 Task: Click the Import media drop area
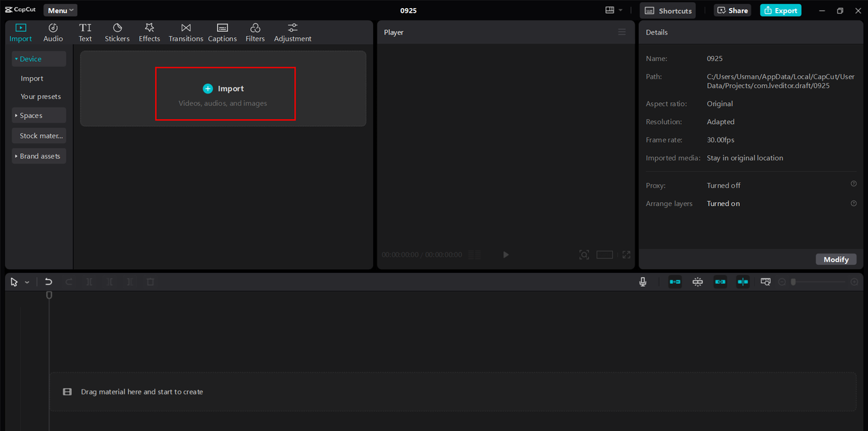pos(224,94)
